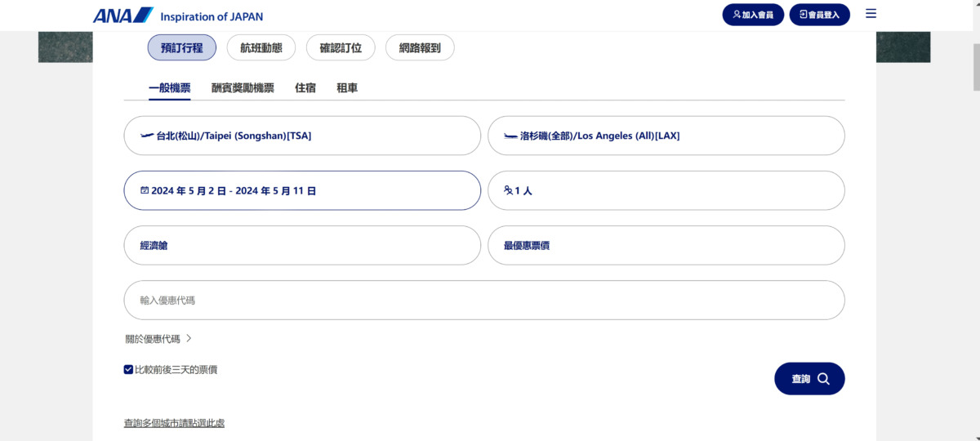The width and height of the screenshot is (980, 441).
Task: Select the 住宿 tab
Action: tap(305, 88)
